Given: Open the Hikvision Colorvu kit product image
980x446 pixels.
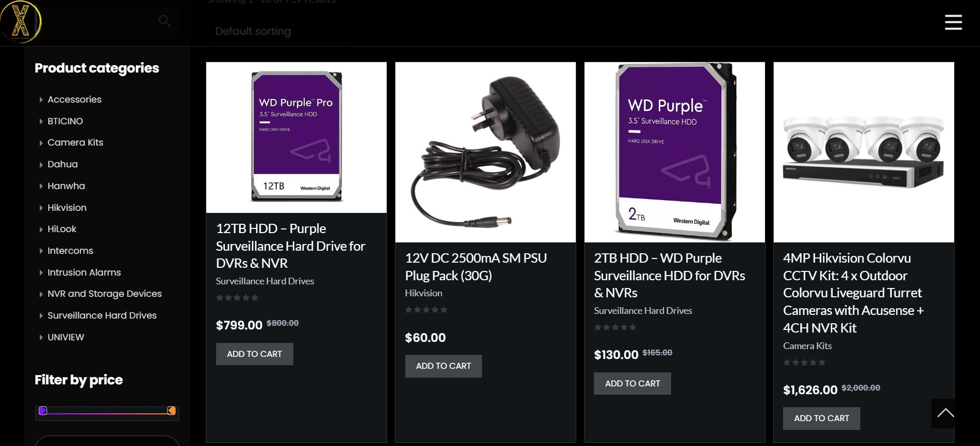Looking at the screenshot, I should click(863, 152).
